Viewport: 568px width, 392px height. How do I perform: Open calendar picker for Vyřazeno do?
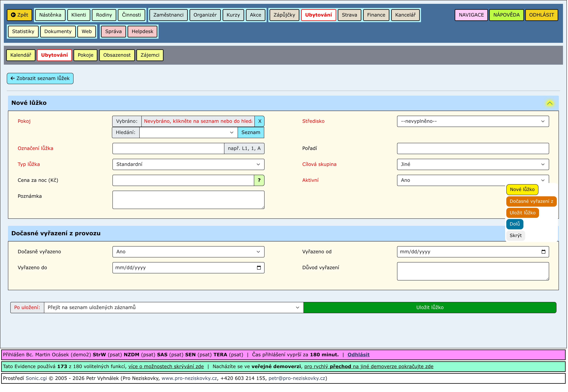click(x=259, y=268)
